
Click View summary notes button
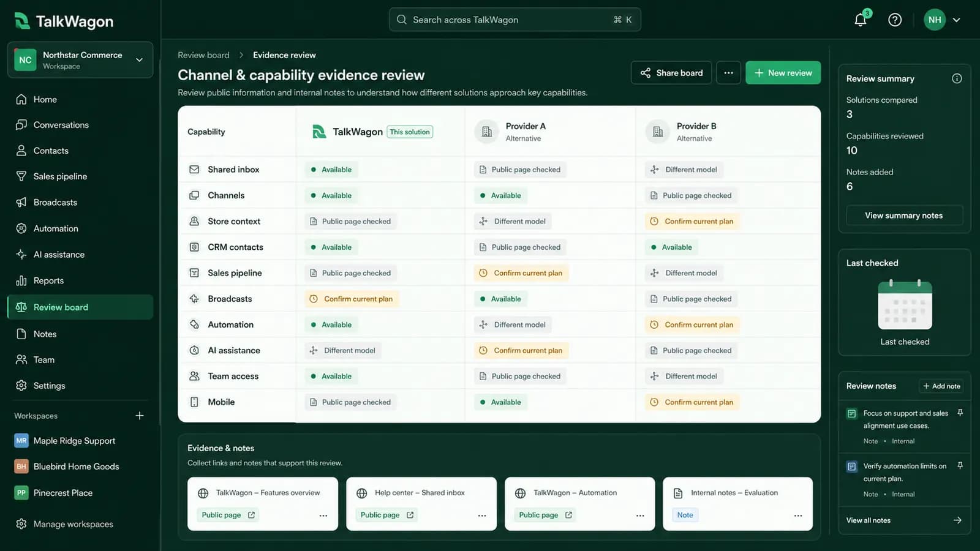pos(904,216)
